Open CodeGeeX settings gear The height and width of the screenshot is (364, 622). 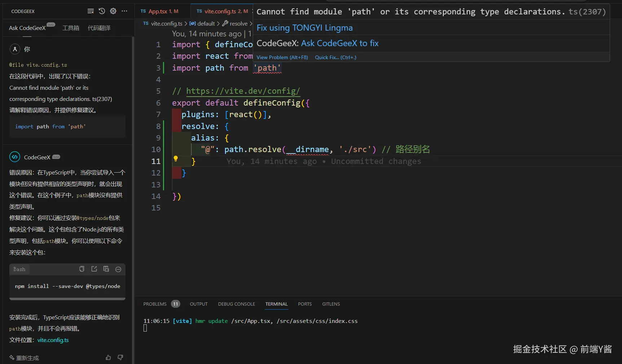pos(113,11)
